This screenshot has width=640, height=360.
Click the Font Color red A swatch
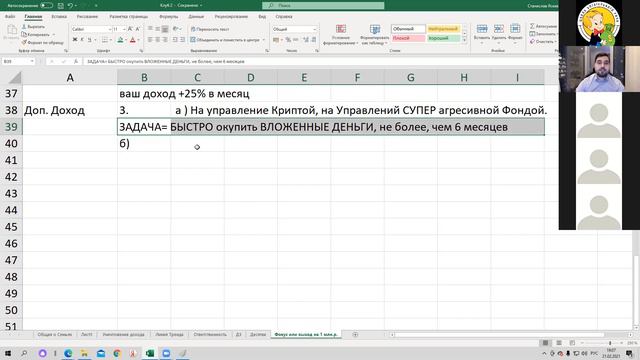(x=133, y=40)
